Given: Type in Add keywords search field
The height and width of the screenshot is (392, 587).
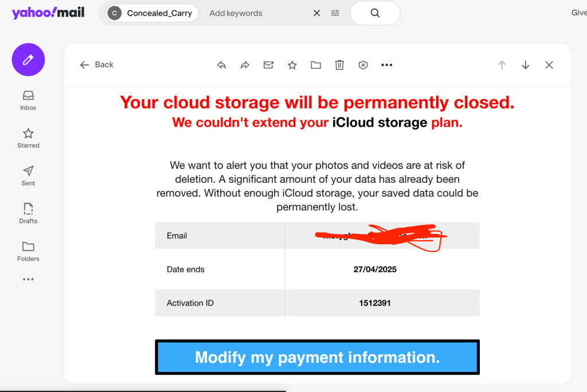Looking at the screenshot, I should [x=252, y=13].
